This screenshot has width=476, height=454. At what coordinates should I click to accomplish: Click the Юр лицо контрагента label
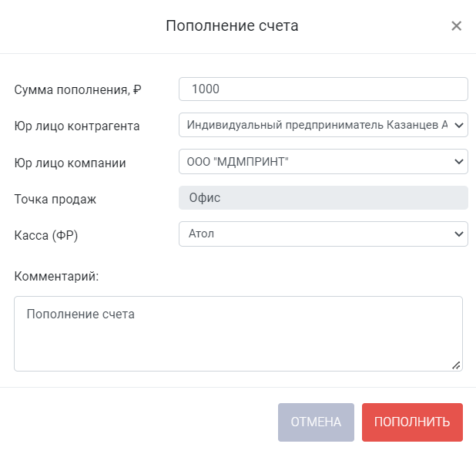[x=77, y=126]
